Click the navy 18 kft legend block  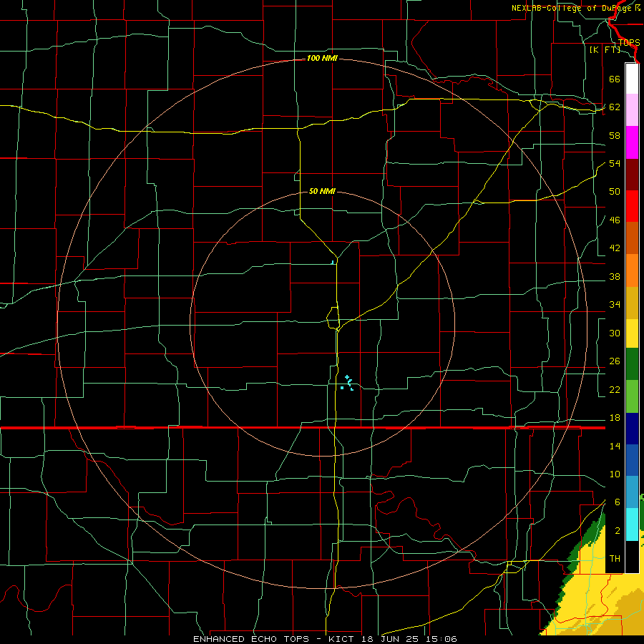point(632,429)
